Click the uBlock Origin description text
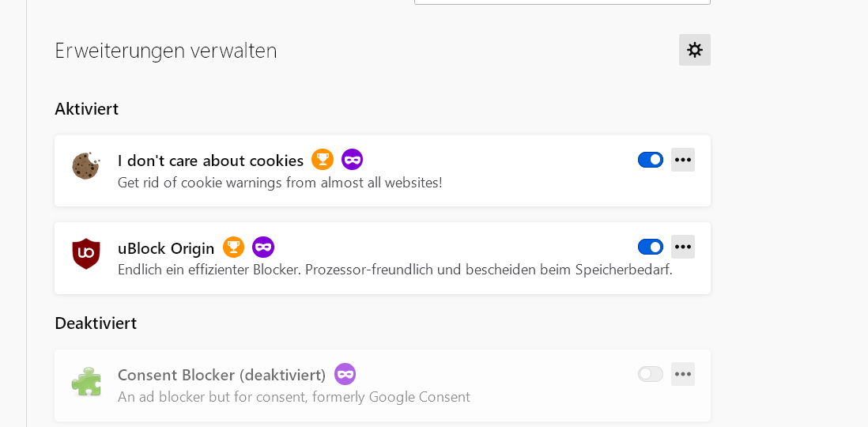868x427 pixels. pos(394,270)
